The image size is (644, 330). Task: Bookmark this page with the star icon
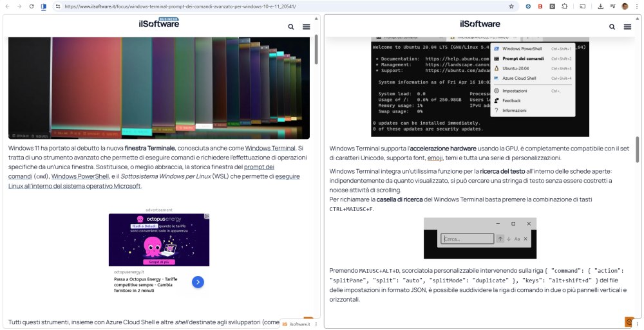(511, 6)
